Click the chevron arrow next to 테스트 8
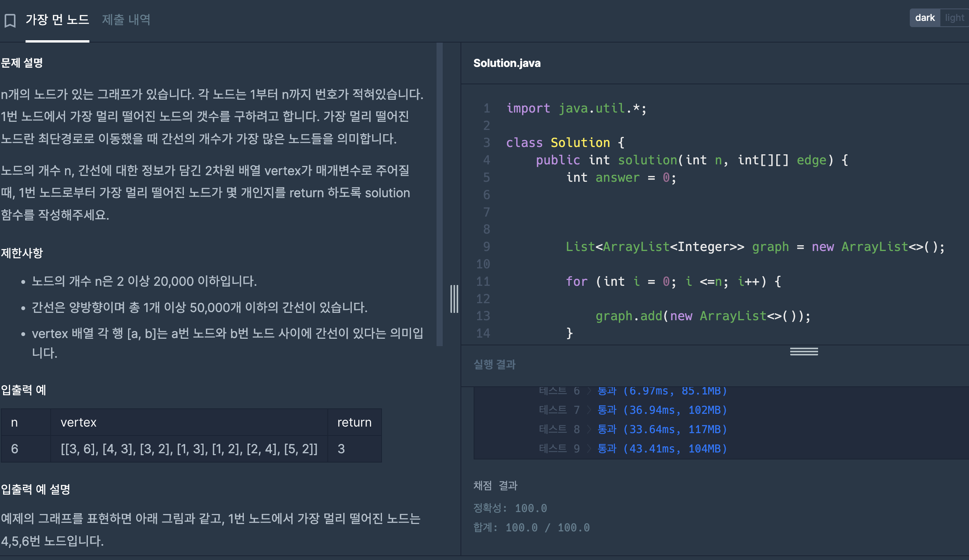The height and width of the screenshot is (560, 969). coord(589,429)
